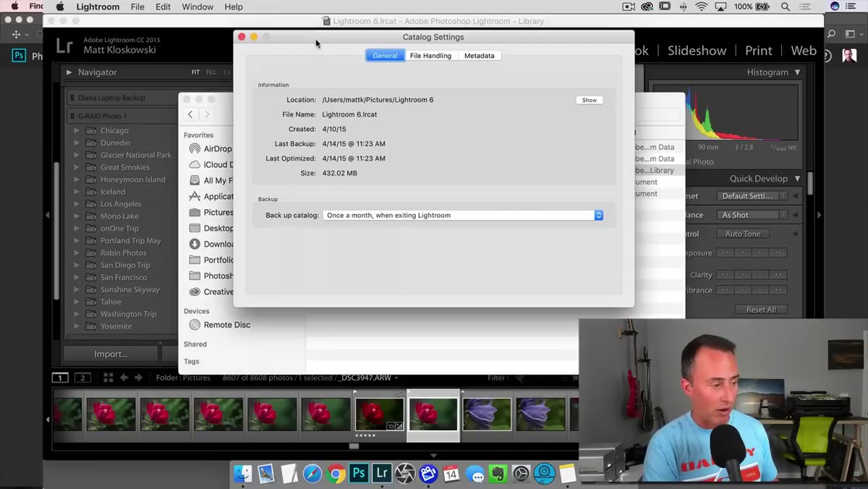This screenshot has height=489, width=868.
Task: Open the As Shot white balance dropdown
Action: 752,215
